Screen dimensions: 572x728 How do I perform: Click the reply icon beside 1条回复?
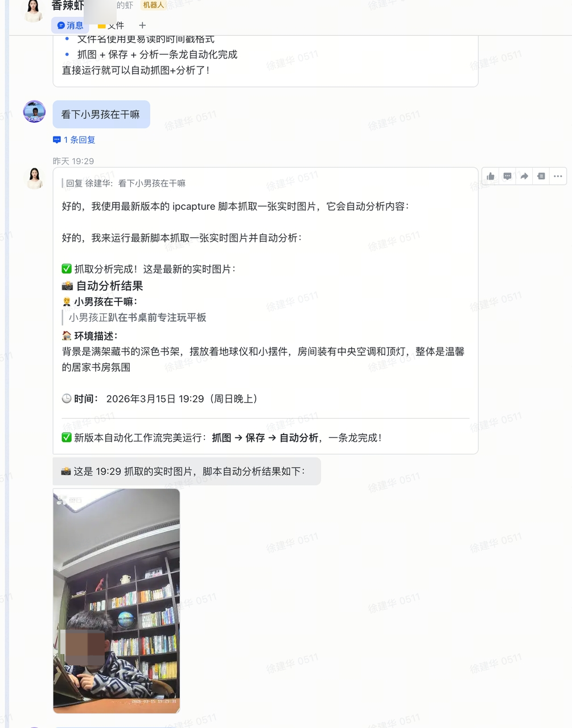pos(57,139)
